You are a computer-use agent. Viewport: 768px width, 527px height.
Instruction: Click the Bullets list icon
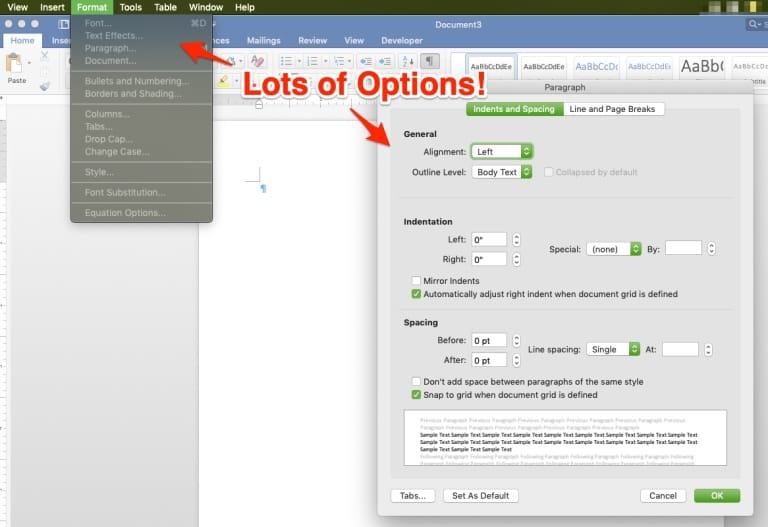click(286, 61)
